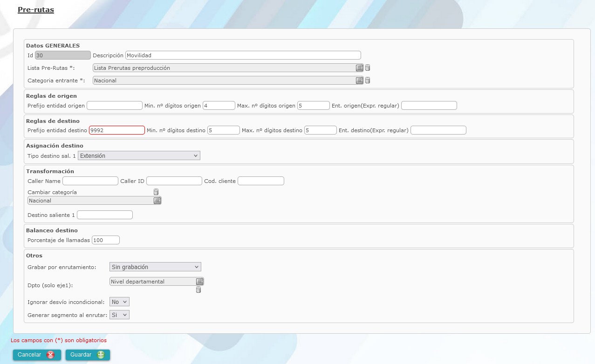The width and height of the screenshot is (595, 364).
Task: Click the Porcentaje de llamadas field
Action: click(106, 240)
